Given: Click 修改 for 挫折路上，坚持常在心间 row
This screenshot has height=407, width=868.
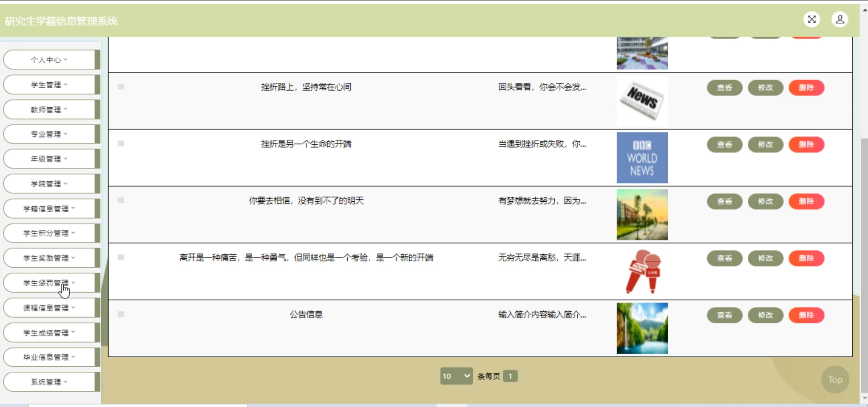Looking at the screenshot, I should click(x=765, y=87).
